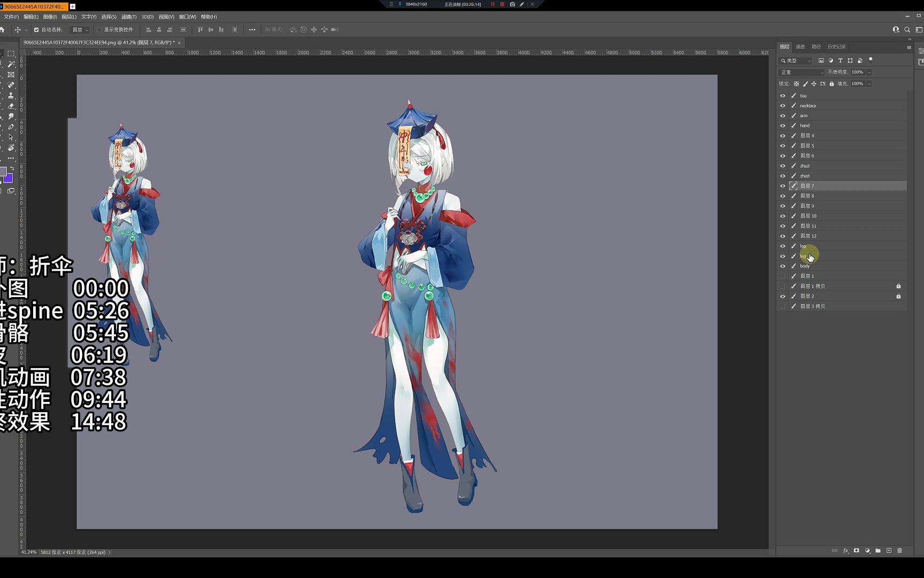Create a new layer icon

(889, 551)
